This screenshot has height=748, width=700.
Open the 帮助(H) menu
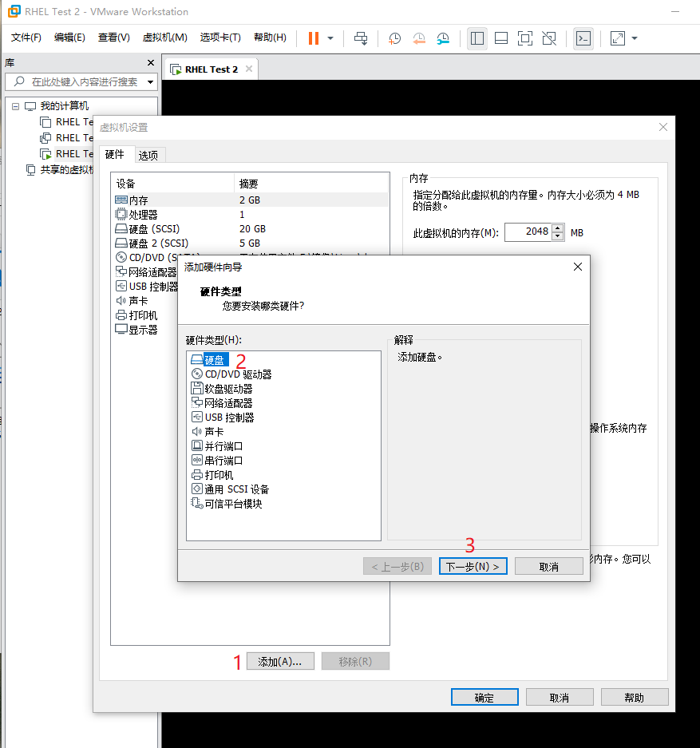[270, 38]
